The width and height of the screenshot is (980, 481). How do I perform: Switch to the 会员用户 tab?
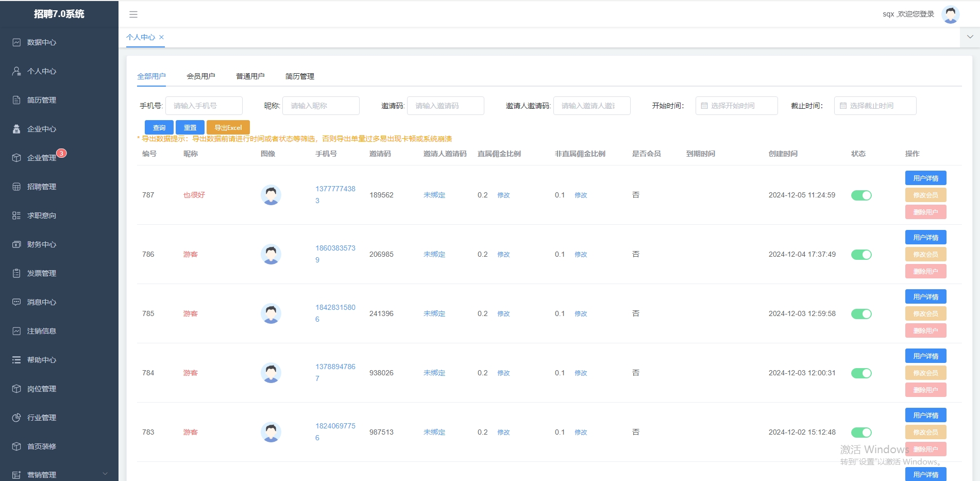click(201, 76)
